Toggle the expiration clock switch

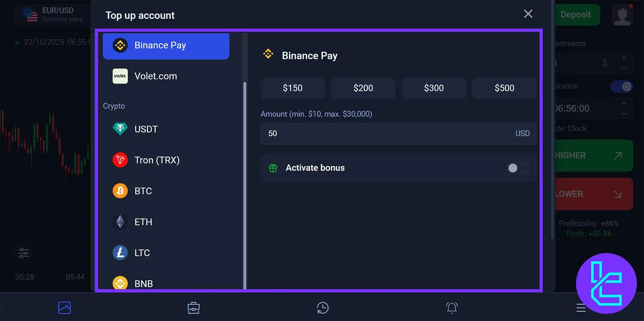[x=622, y=86]
